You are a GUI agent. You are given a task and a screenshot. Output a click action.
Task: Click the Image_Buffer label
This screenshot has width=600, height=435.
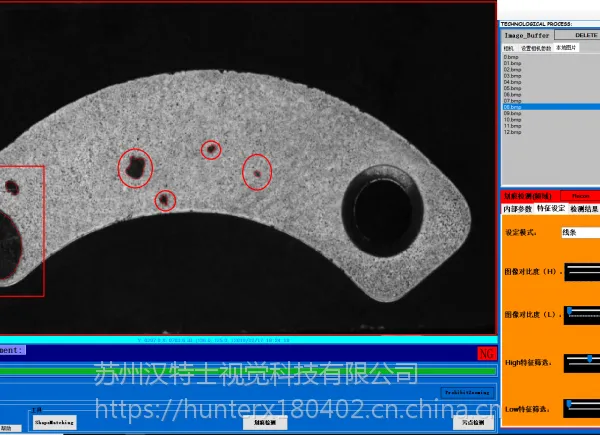coord(527,35)
